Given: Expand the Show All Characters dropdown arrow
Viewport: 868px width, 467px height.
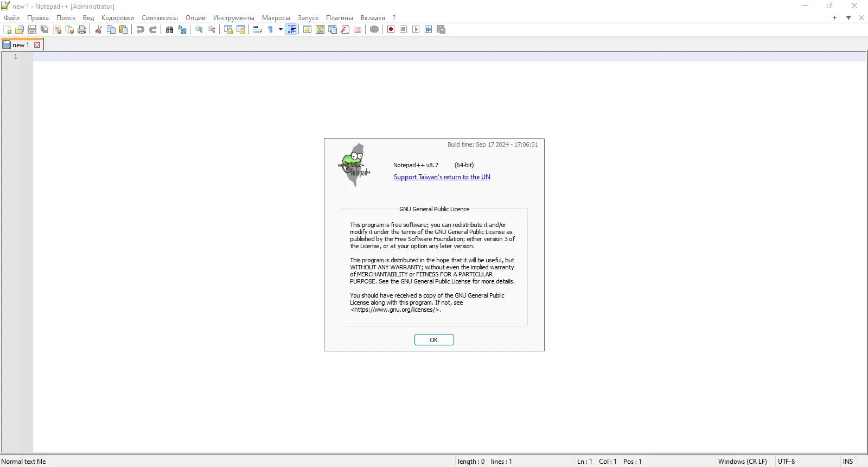Looking at the screenshot, I should (x=280, y=29).
